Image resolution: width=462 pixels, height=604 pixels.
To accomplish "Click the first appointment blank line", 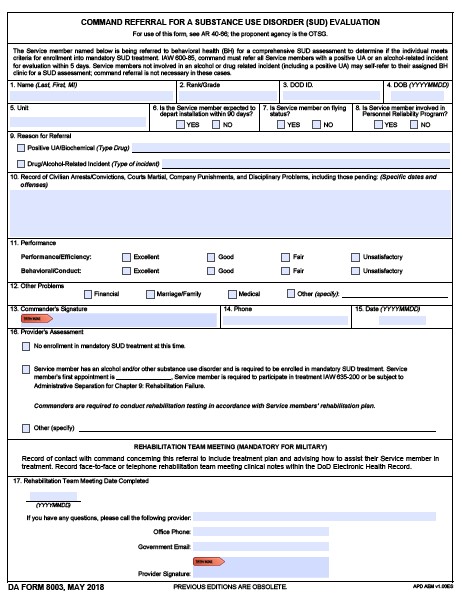I will (x=144, y=377).
